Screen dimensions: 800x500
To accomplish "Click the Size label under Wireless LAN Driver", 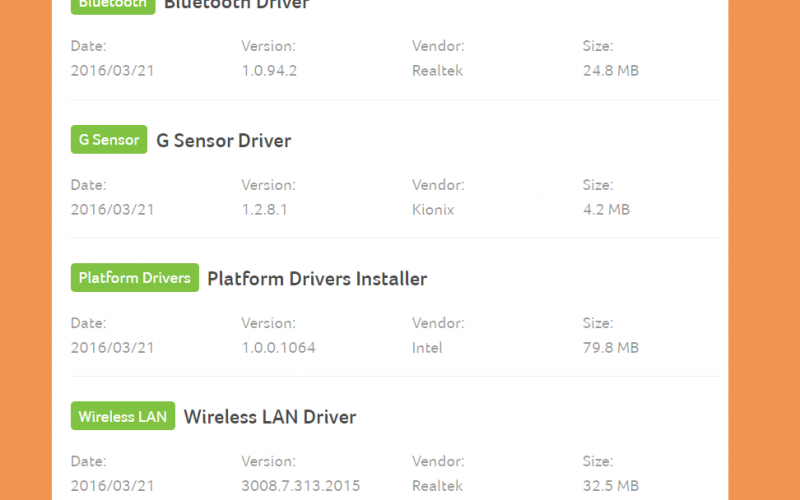I will tap(598, 461).
